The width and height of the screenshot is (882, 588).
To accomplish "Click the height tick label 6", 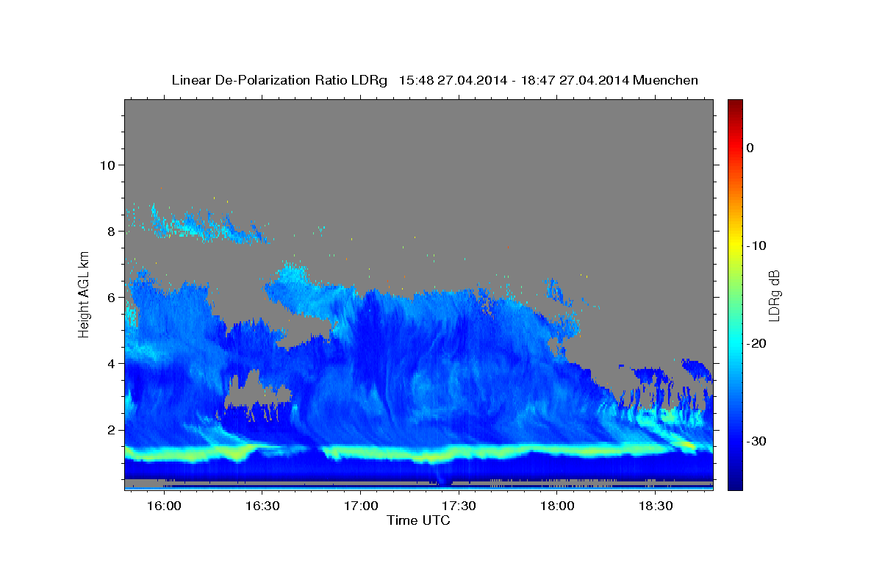I will point(110,297).
